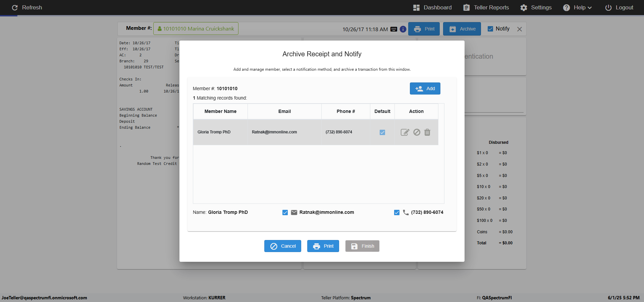Click the help question mark icon
Screen dimensions: 644x302
(567, 8)
